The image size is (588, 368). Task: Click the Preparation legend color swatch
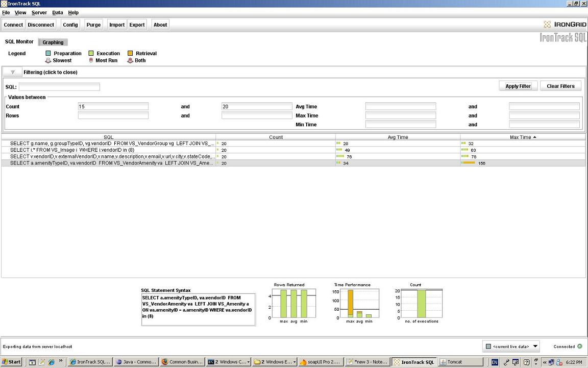[x=48, y=53]
